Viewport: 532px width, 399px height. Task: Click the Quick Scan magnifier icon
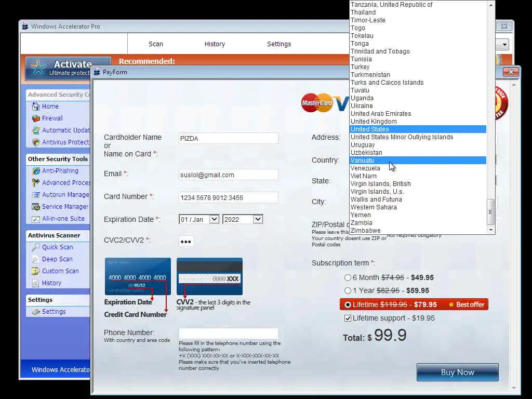coord(36,247)
